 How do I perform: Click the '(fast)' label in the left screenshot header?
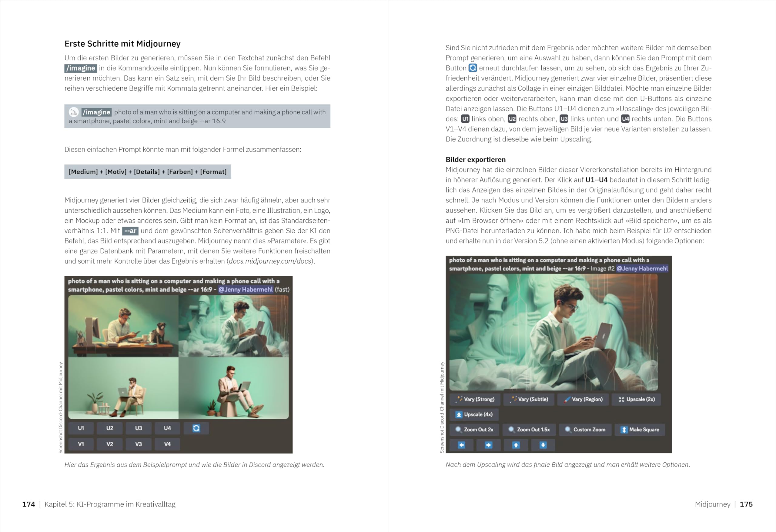pos(282,289)
